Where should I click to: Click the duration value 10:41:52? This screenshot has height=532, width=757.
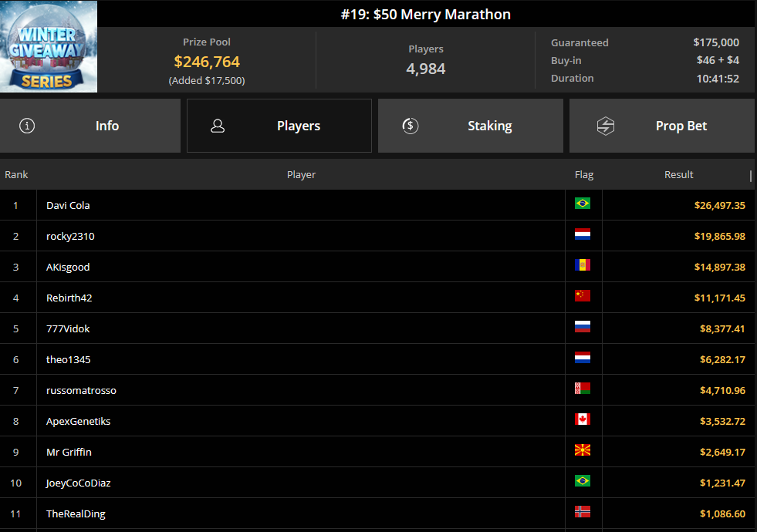[718, 79]
